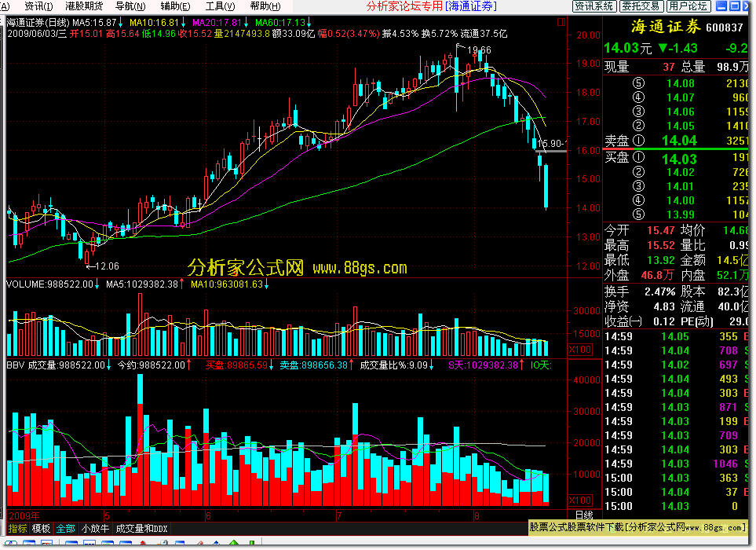Image resolution: width=756 pixels, height=550 pixels.
Task: Click the 海通证券(日线) chart title
Action: tap(38, 23)
